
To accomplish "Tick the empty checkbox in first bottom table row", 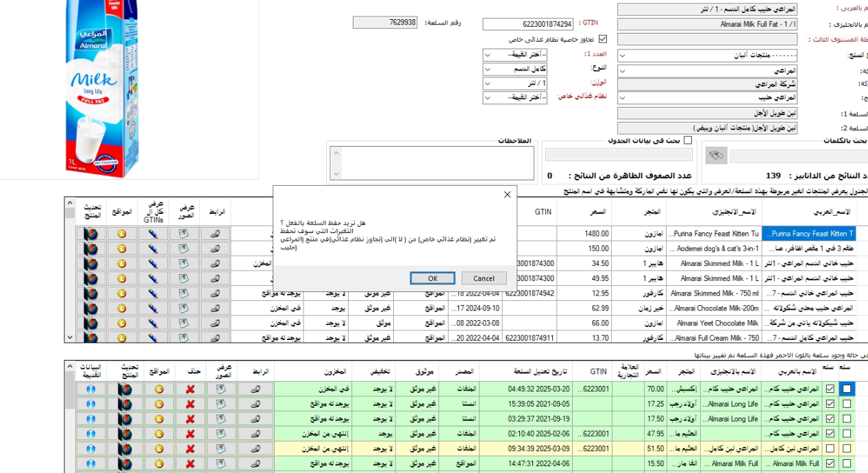I will click(847, 389).
